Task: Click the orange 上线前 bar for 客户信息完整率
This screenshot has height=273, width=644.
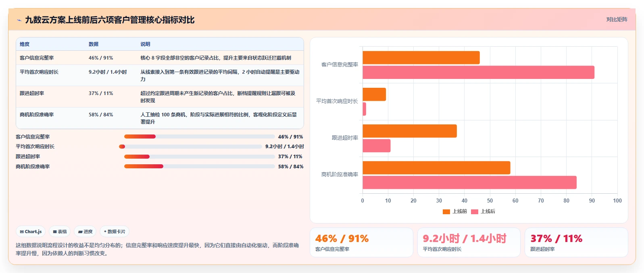Action: click(x=421, y=58)
